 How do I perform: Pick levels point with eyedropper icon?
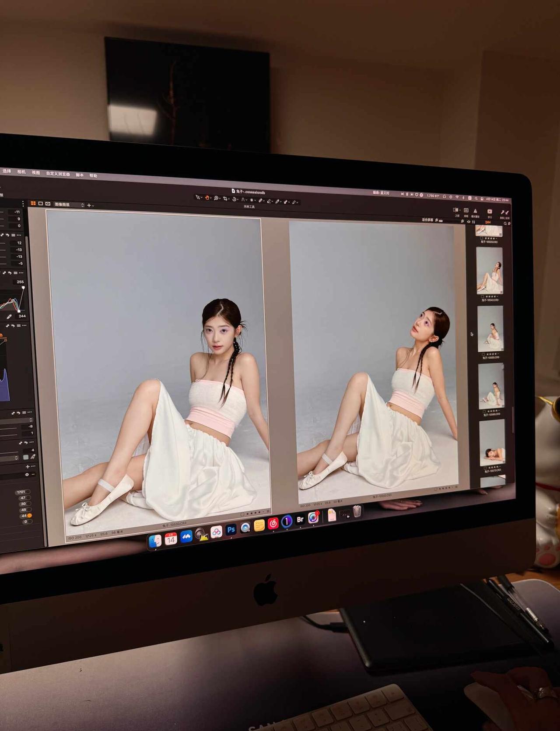pyautogui.click(x=9, y=316)
